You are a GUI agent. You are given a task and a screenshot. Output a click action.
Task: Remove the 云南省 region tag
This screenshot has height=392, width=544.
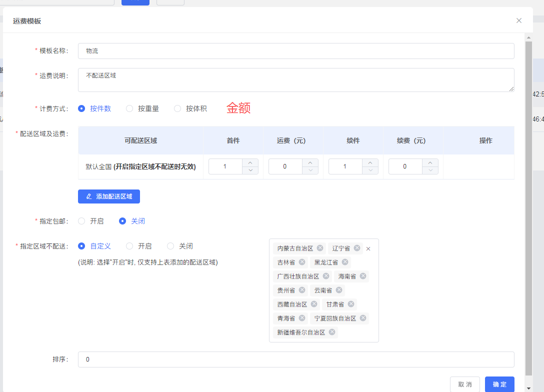pos(339,290)
